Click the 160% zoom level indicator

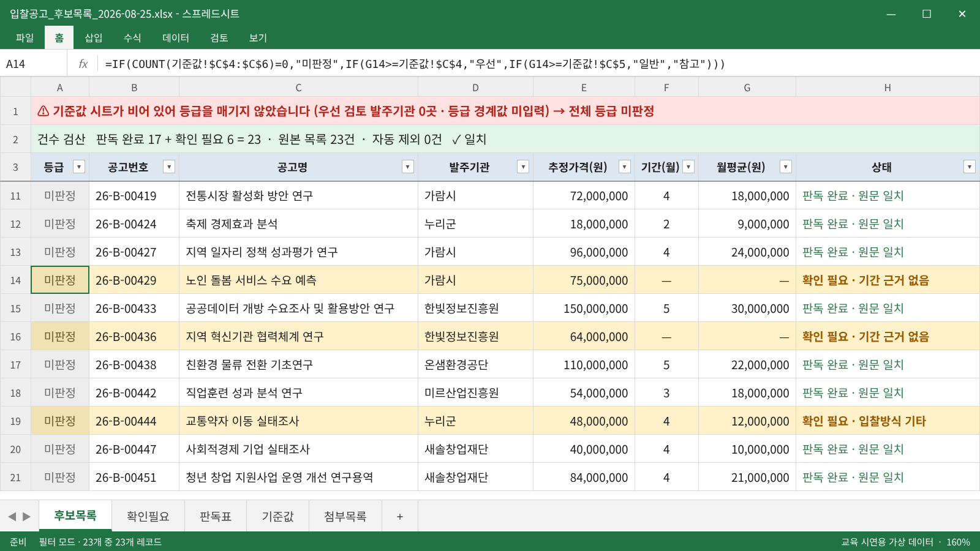(958, 542)
